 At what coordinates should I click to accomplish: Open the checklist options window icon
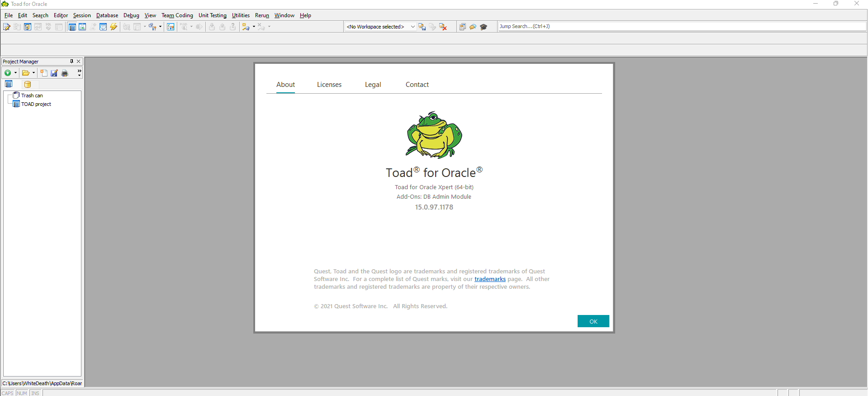(171, 27)
